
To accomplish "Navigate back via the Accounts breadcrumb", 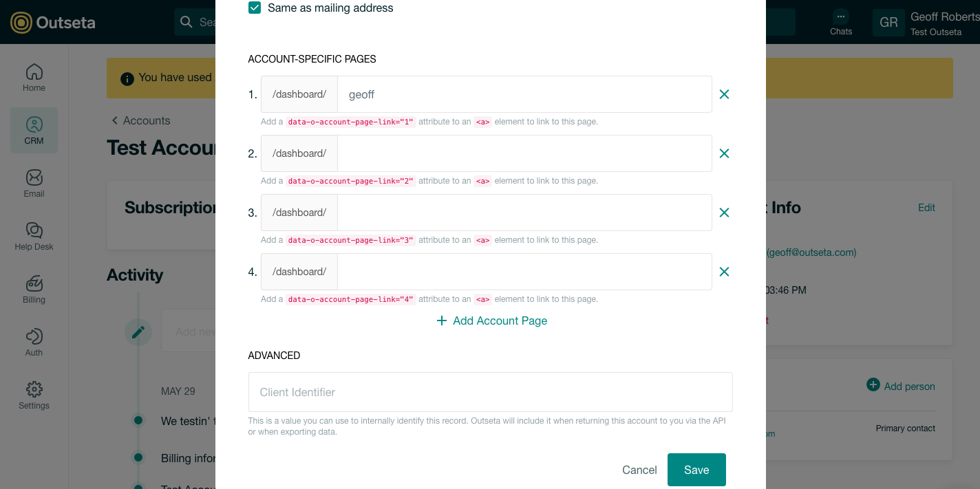I will 140,120.
